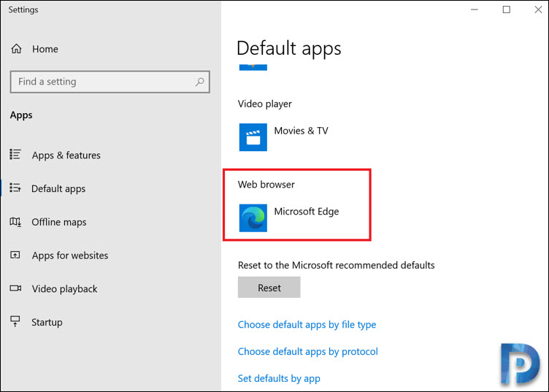Viewport: 549px width, 392px height.
Task: Go to Offline maps settings
Action: (x=59, y=222)
